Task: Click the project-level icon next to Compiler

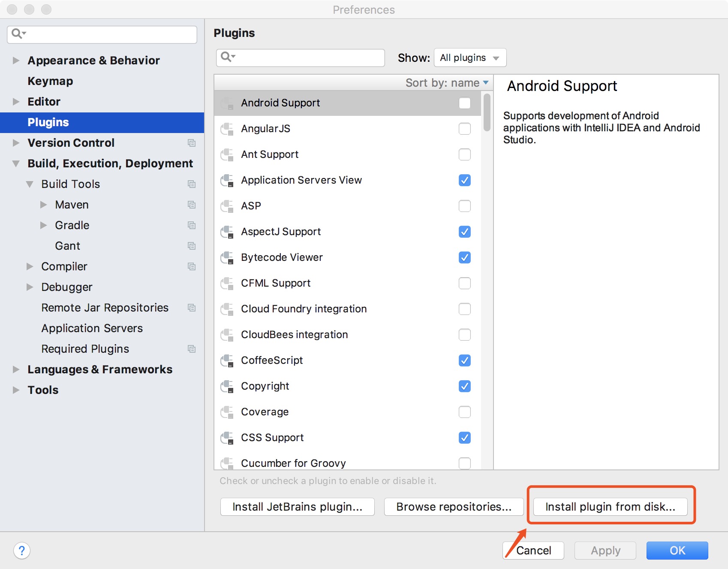Action: pyautogui.click(x=192, y=266)
